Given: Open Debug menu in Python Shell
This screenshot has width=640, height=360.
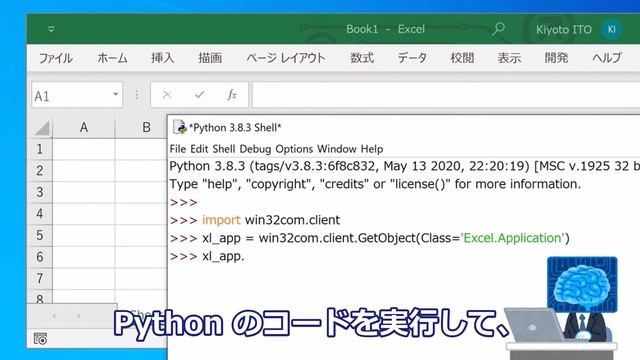Looking at the screenshot, I should 255,149.
